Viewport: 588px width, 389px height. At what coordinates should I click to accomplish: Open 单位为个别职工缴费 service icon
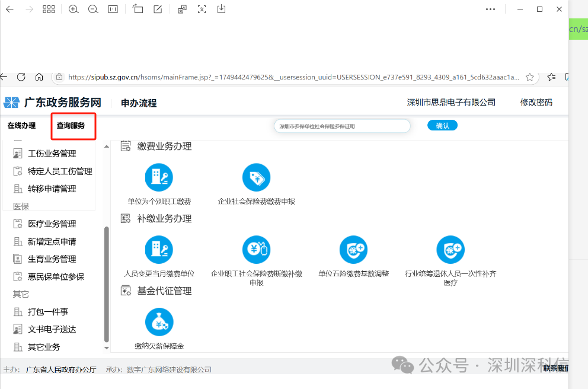158,177
